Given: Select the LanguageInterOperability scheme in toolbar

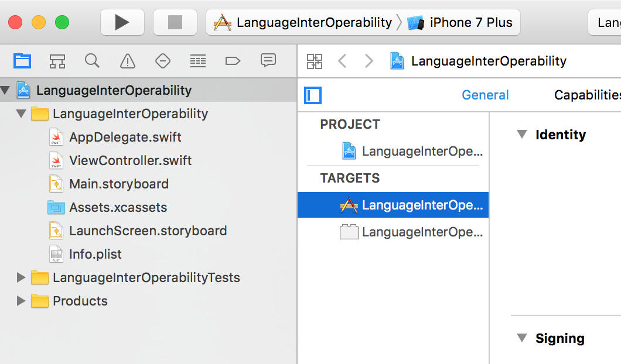Looking at the screenshot, I should click(x=303, y=22).
